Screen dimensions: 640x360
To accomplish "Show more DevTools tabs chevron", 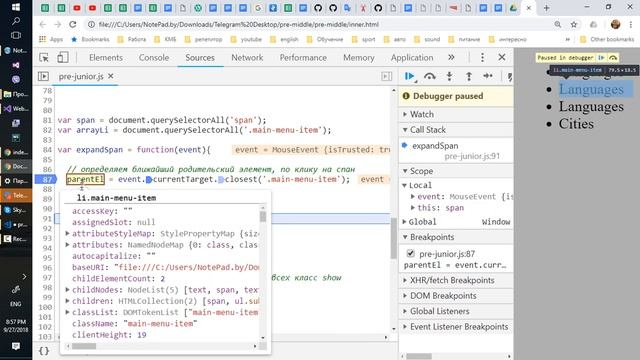I will tap(451, 58).
